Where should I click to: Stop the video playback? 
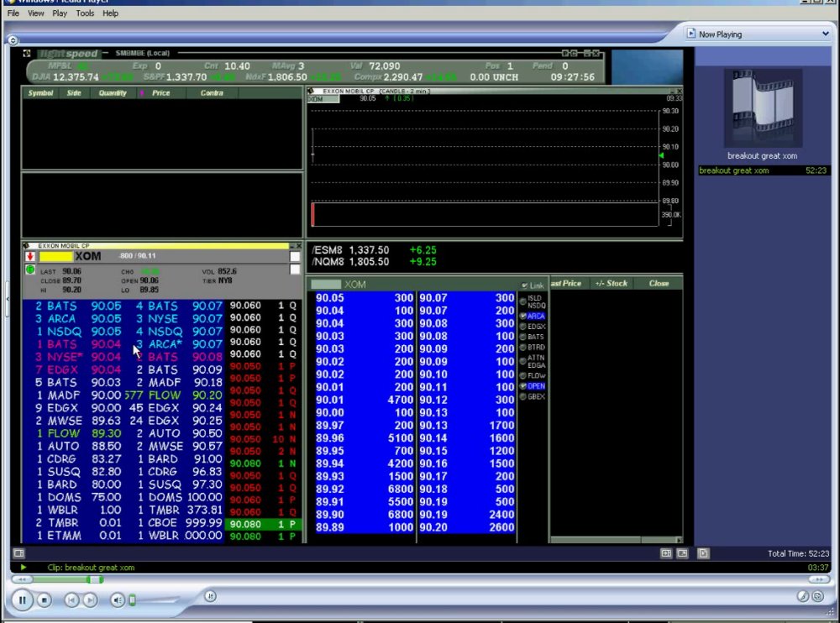[x=45, y=600]
